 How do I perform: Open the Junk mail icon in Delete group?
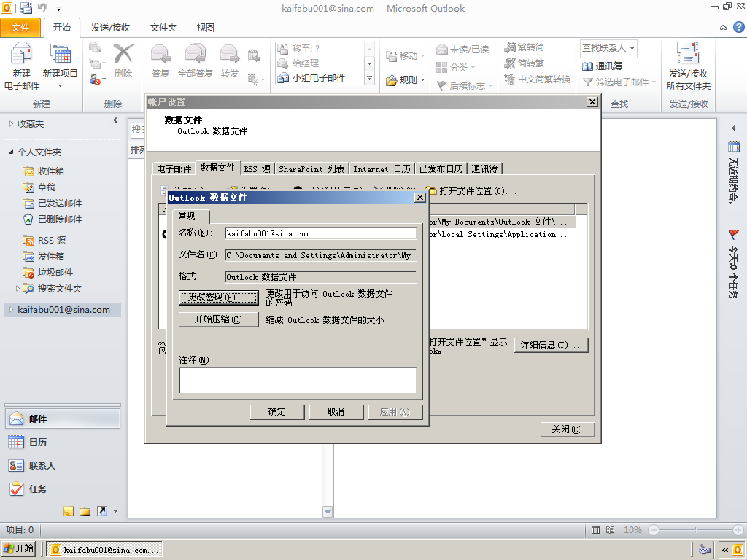tap(96, 79)
